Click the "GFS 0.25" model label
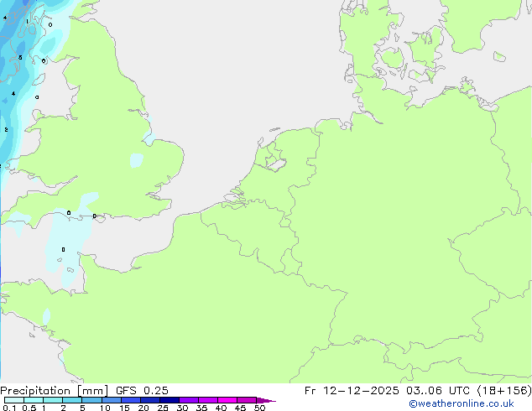The width and height of the screenshot is (532, 411). 142,391
